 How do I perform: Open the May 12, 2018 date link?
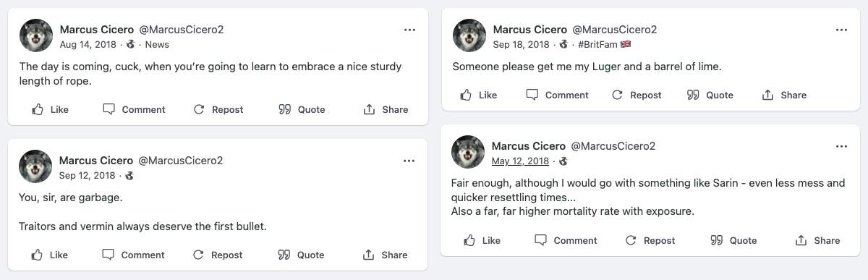[x=520, y=161]
